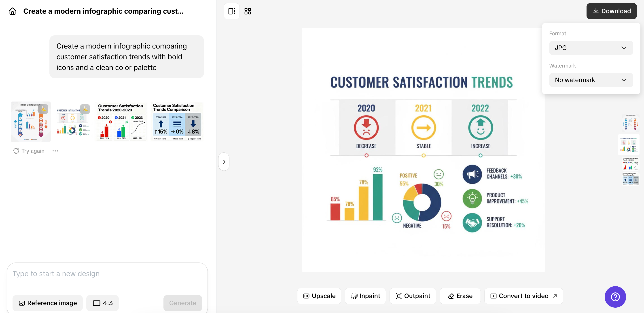The image size is (644, 313).
Task: Select the Outpaint tool
Action: [413, 296]
